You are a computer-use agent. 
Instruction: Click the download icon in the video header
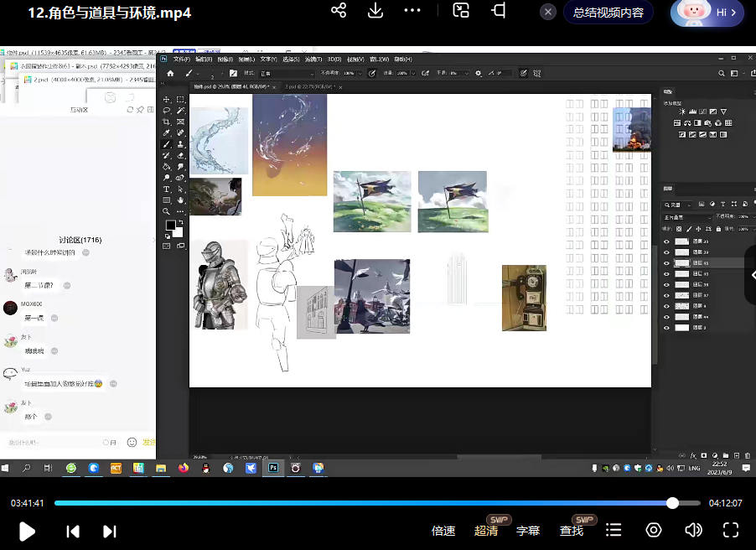(375, 11)
